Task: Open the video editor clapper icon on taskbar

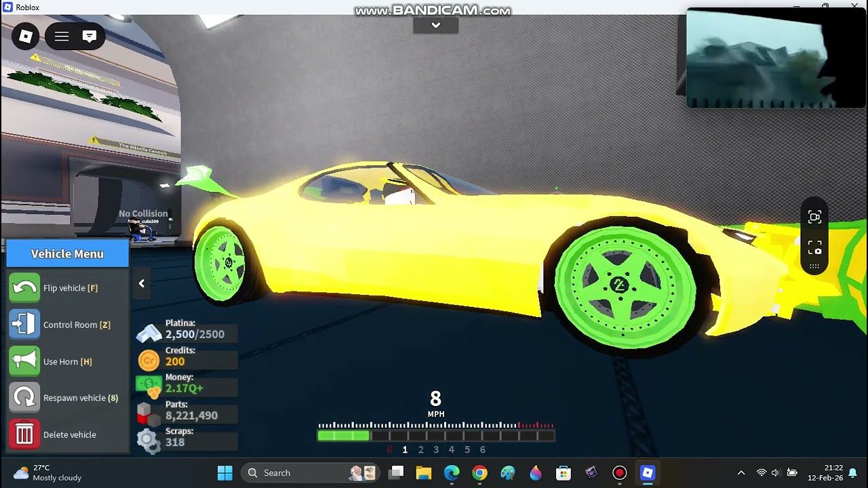Action: [591, 472]
